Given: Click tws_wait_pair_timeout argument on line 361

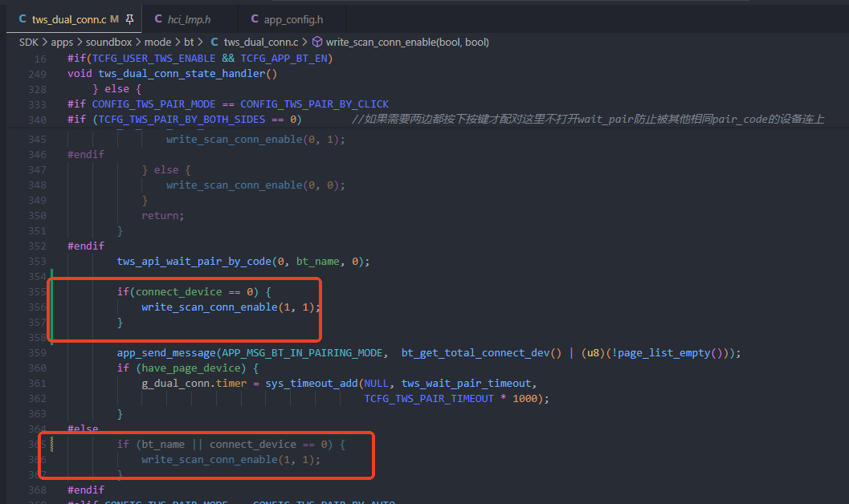Looking at the screenshot, I should 466,383.
